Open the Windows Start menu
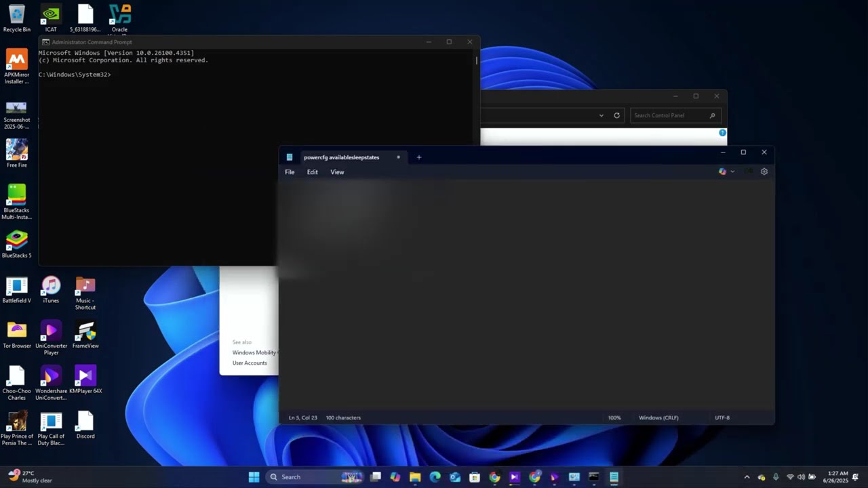 click(x=254, y=477)
